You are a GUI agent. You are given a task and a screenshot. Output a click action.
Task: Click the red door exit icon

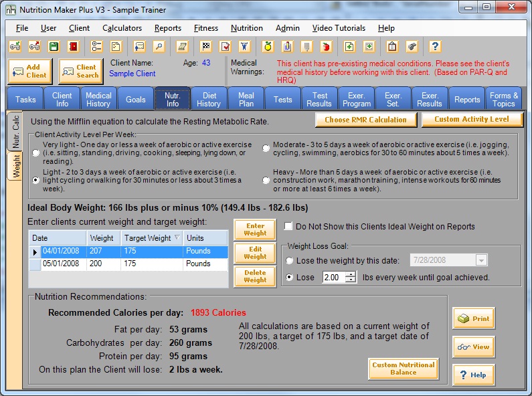[74, 46]
